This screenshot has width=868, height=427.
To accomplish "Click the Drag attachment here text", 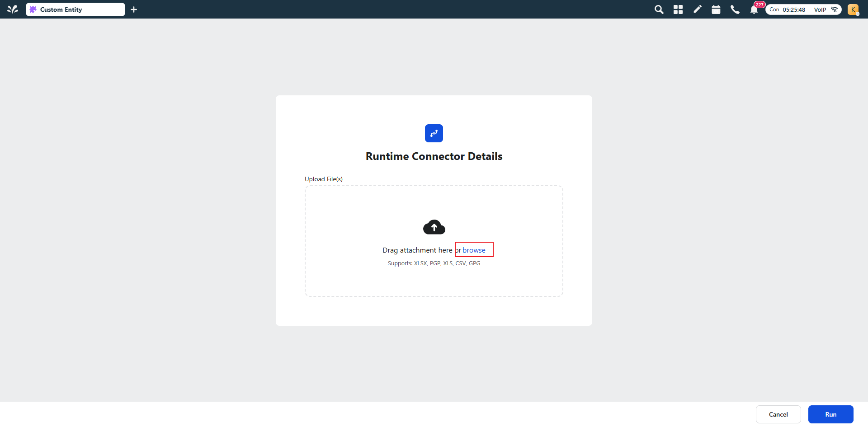I will 417,250.
